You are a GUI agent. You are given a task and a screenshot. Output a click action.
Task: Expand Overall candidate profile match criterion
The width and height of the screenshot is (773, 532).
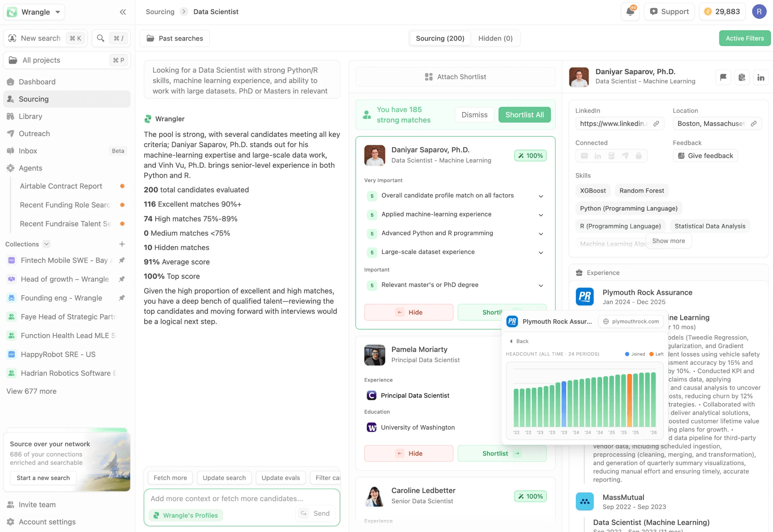[x=541, y=196]
